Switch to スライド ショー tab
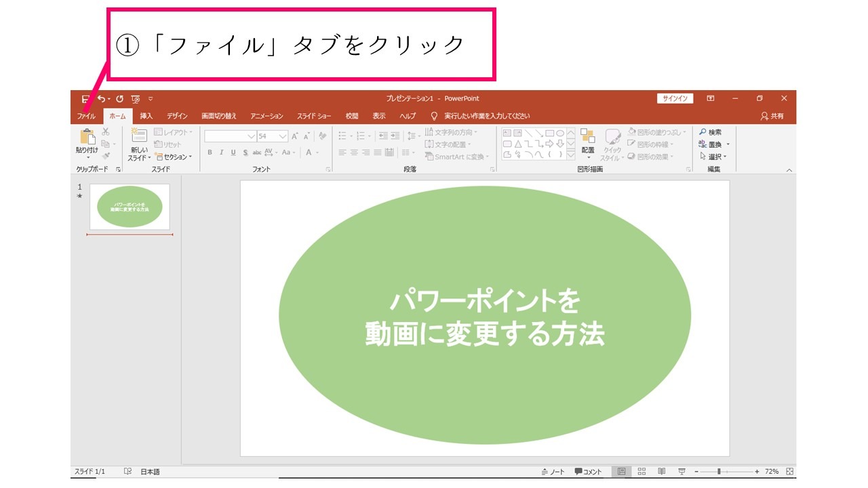Screen dimensions: 868x488 click(315, 116)
